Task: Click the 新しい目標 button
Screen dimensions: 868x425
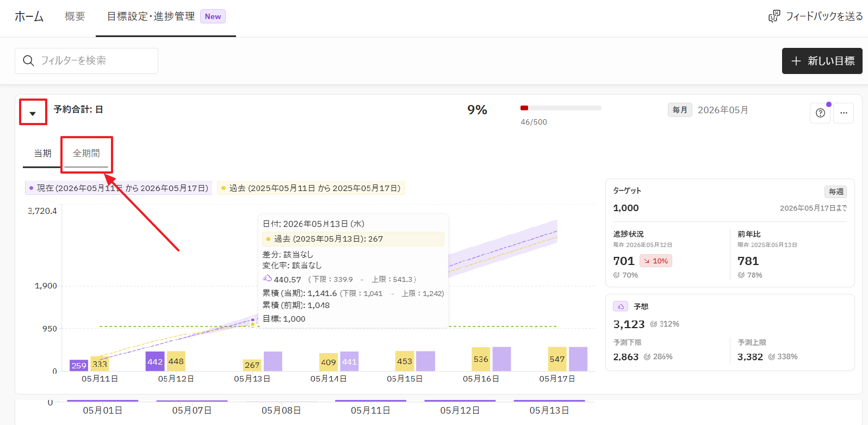Action: [x=822, y=61]
